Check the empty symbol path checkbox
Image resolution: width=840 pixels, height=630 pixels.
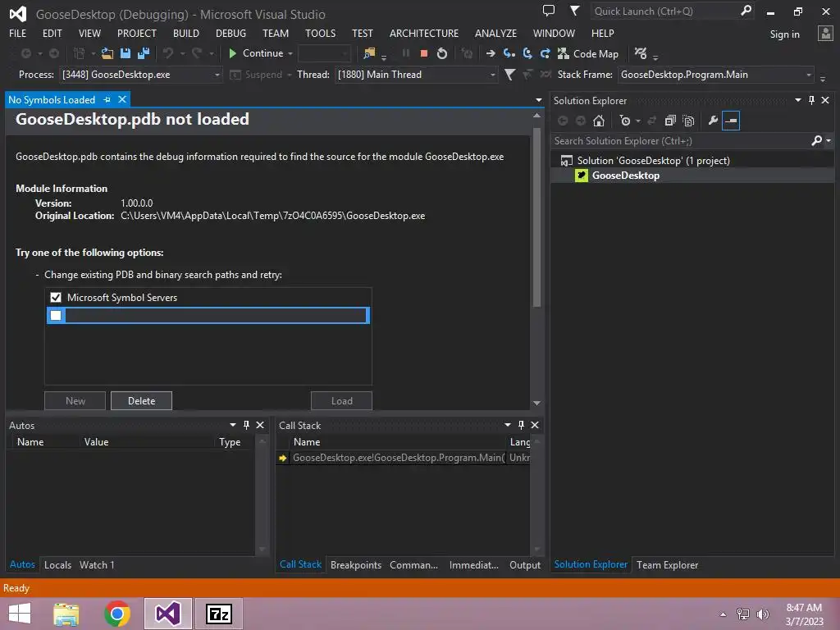(56, 316)
